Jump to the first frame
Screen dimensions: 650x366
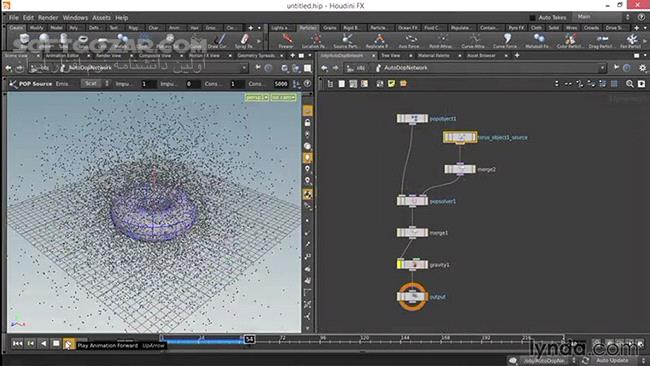pos(17,344)
